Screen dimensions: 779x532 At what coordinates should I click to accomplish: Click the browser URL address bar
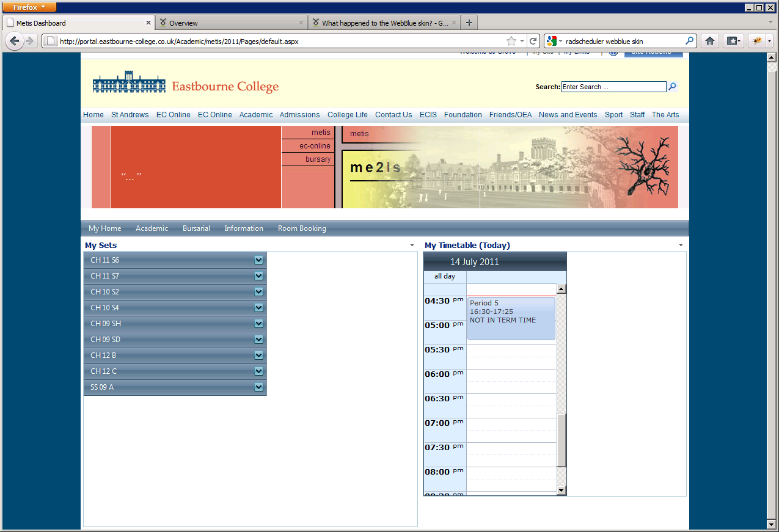281,42
